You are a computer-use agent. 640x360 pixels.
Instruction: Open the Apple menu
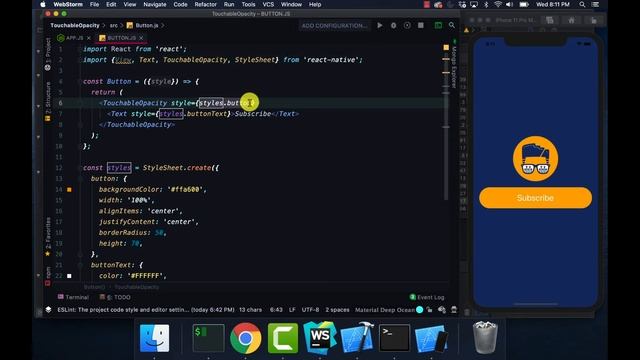[42, 4]
